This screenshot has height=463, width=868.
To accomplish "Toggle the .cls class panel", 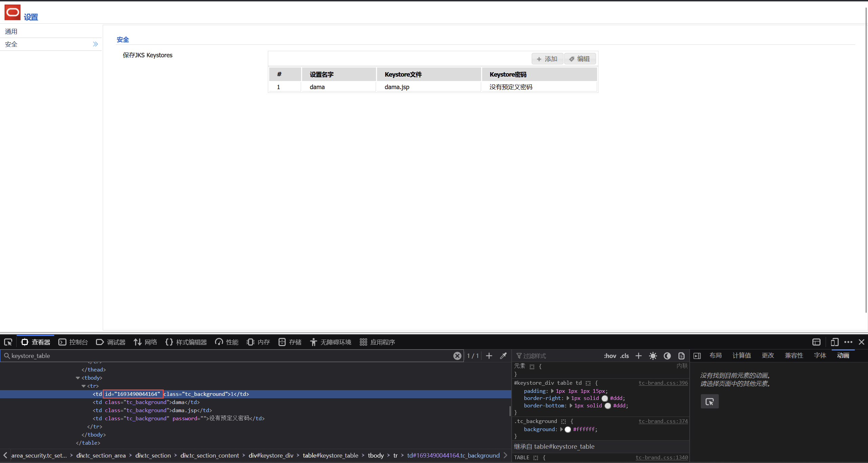I will (625, 356).
